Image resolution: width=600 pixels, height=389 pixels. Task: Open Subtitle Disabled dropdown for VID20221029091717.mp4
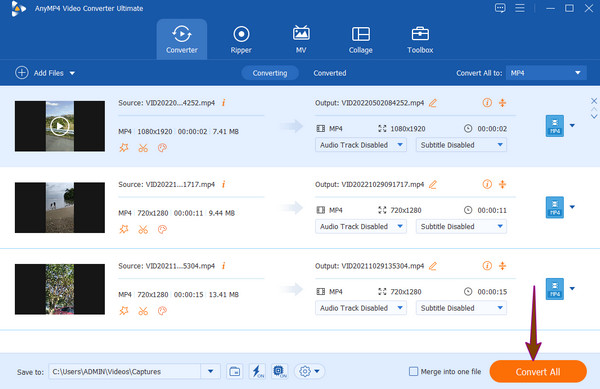461,226
